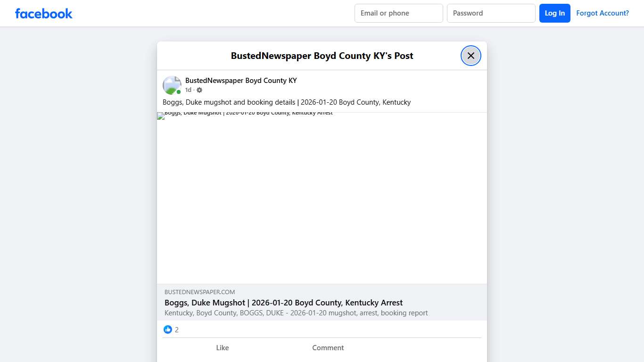Screen dimensions: 644x362
Task: Click the blue thumbs-up reaction icon
Action: (x=168, y=329)
